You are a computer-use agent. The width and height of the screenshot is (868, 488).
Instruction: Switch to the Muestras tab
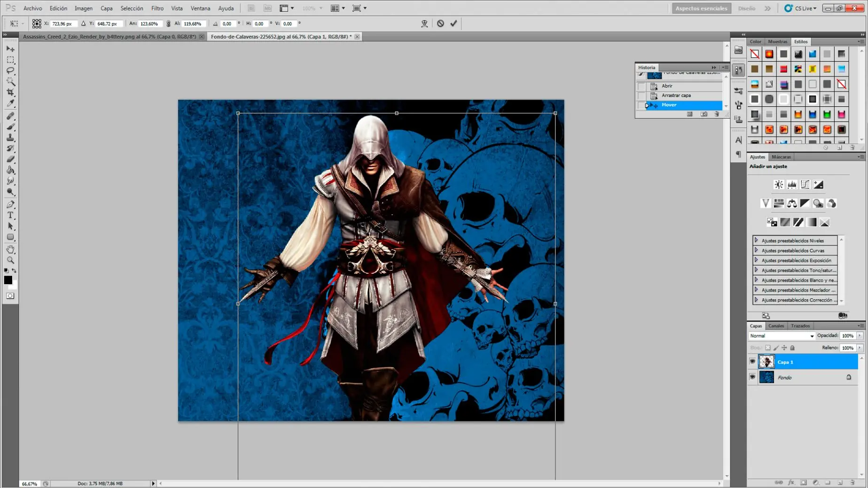click(x=777, y=41)
